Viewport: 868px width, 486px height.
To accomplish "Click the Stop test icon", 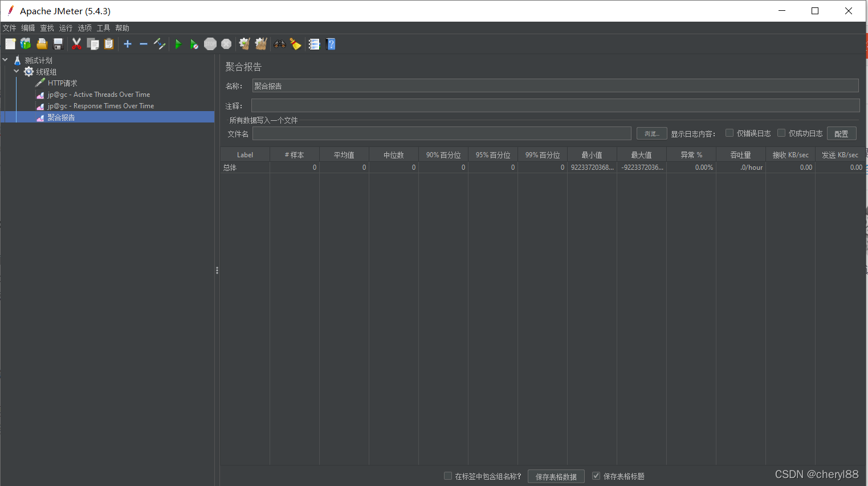I will [x=210, y=44].
